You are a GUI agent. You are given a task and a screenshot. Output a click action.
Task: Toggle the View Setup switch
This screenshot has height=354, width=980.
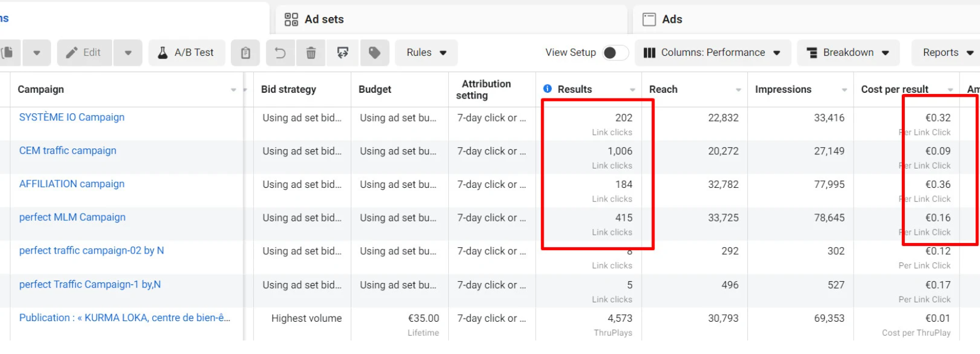pos(614,53)
